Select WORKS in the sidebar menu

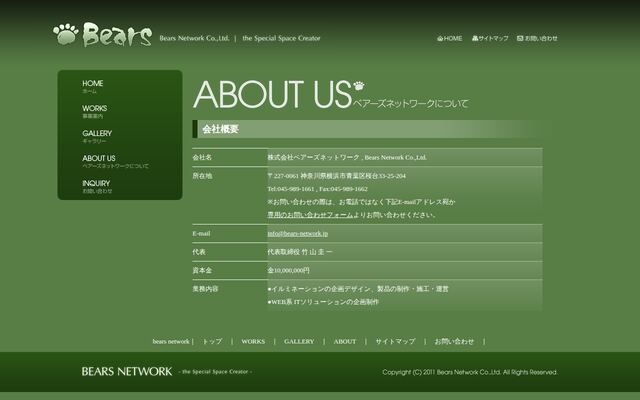(95, 111)
